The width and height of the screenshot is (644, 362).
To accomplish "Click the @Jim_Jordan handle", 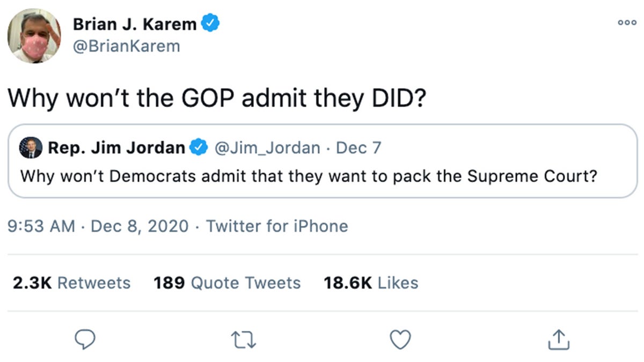I will point(267,147).
